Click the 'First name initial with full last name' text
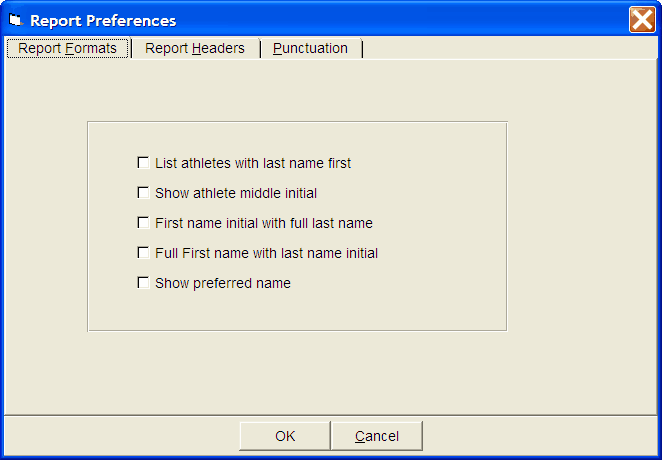The height and width of the screenshot is (460, 662). pyautogui.click(x=264, y=223)
